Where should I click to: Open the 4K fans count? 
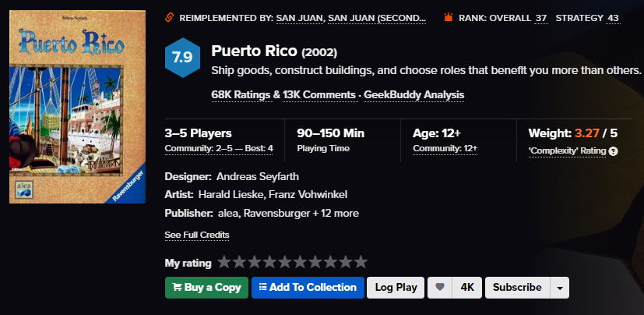coord(467,287)
